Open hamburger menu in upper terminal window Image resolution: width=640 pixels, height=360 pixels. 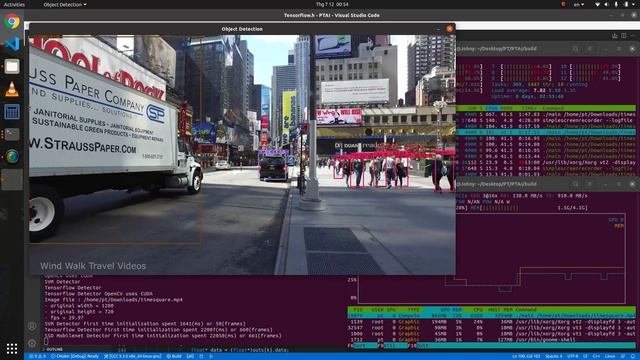(x=590, y=49)
